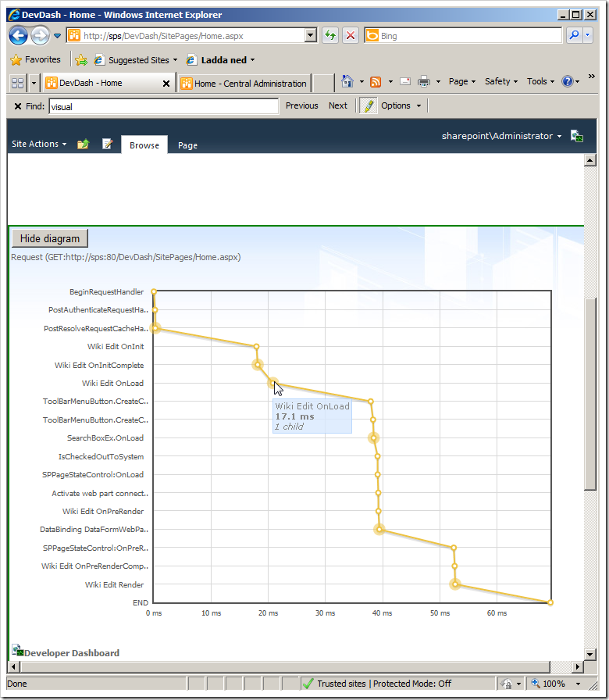The height and width of the screenshot is (700, 609).
Task: Print the page with the printer icon
Action: pos(424,81)
